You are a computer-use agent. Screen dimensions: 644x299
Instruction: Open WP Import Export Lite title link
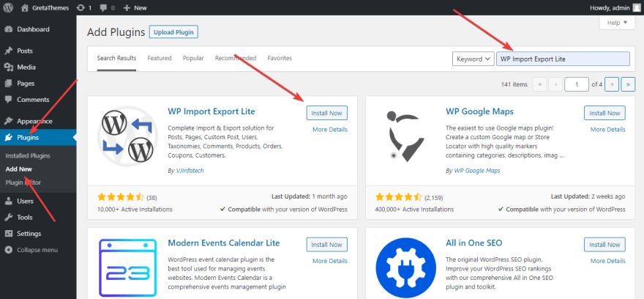(x=211, y=111)
